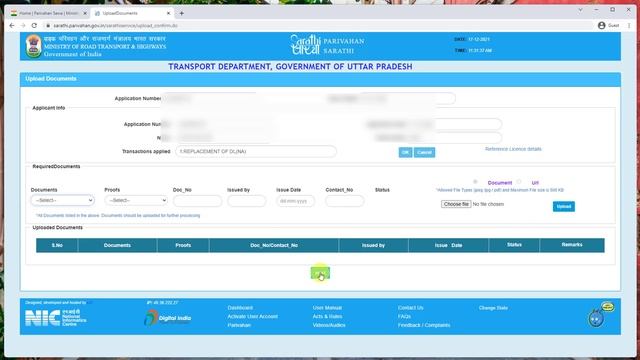
Task: Click the Upload Documents panel heading
Action: click(x=51, y=78)
